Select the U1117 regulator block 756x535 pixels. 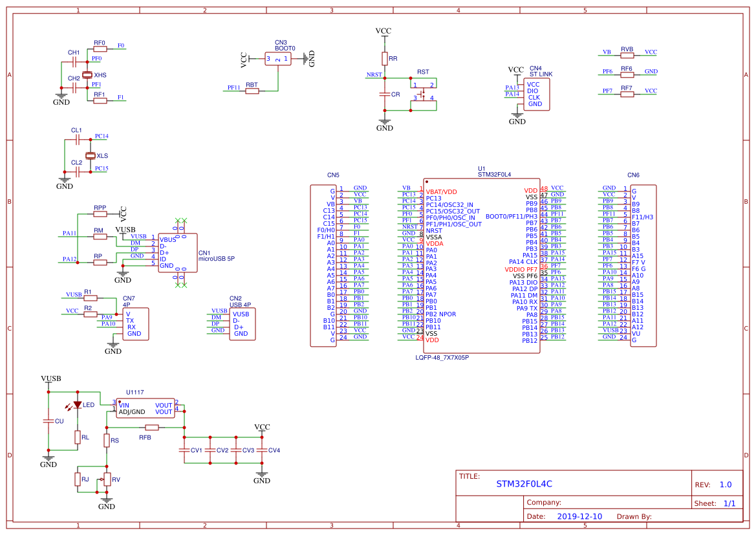145,408
